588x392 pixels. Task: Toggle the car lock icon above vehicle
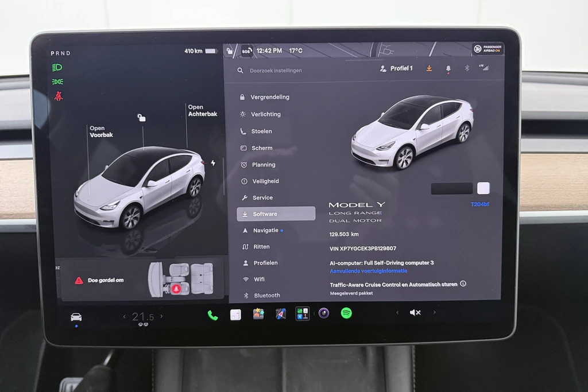141,118
